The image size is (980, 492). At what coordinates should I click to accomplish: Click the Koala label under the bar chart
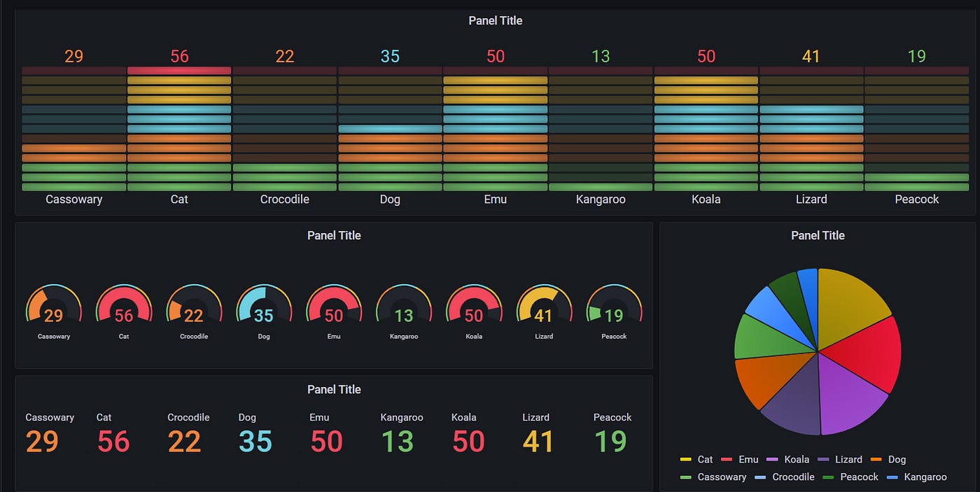(x=706, y=199)
